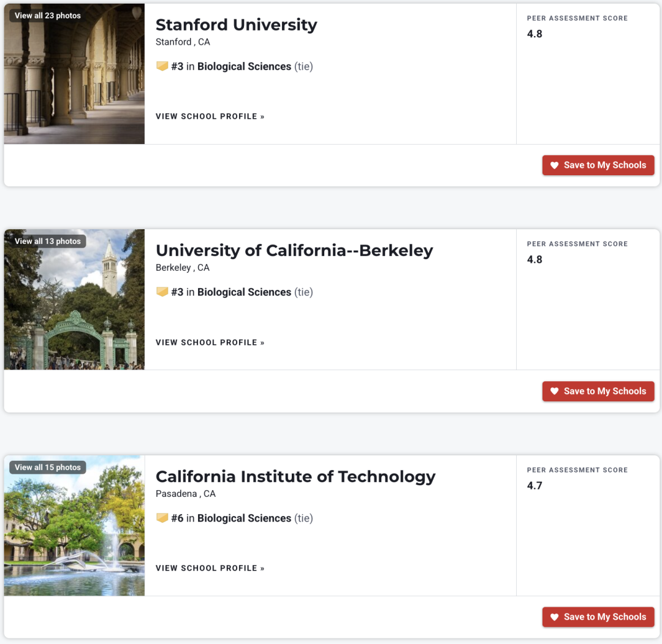
Task: Click Caltech's yellow ranking badge icon
Action: coord(162,518)
